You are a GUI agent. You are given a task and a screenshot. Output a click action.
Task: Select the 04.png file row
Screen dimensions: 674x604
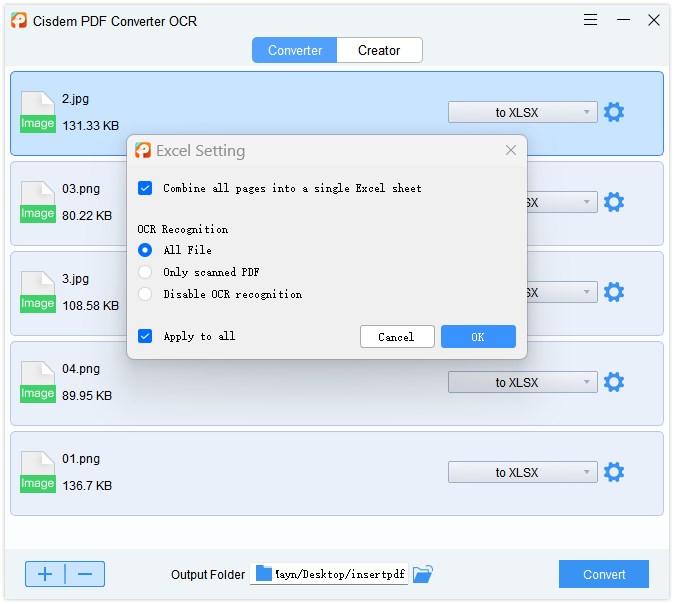[x=337, y=383]
